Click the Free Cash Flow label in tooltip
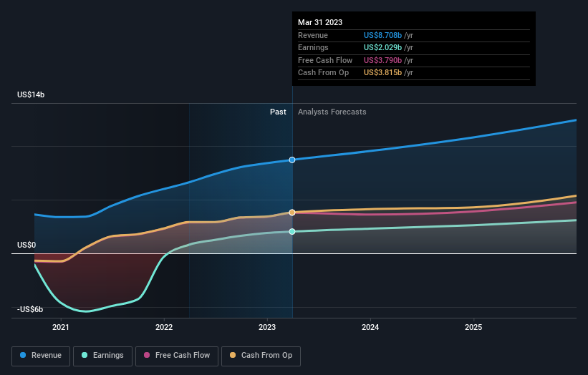 pos(325,60)
